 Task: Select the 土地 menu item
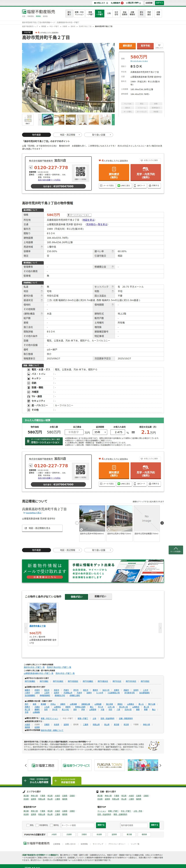[x=109, y=13]
